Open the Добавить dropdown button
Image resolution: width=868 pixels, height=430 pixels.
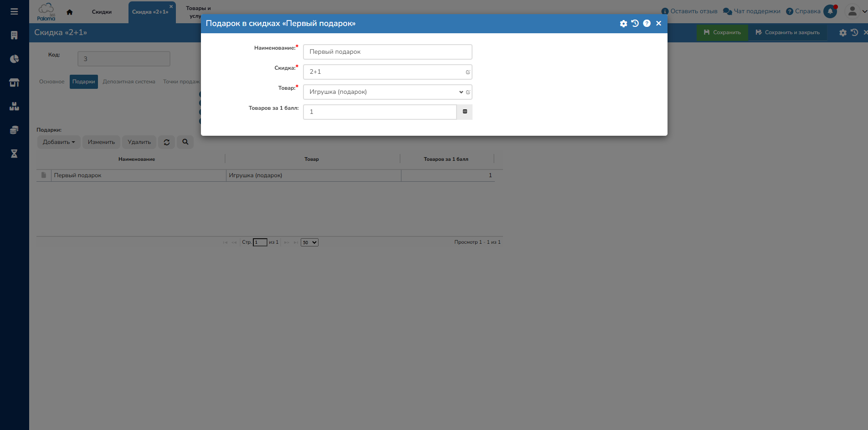(59, 142)
